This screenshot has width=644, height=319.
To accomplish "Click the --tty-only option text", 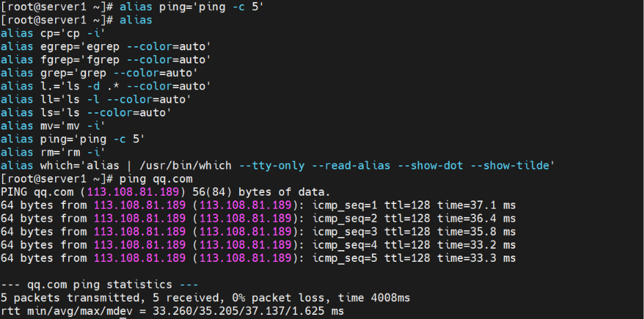I will [x=272, y=165].
